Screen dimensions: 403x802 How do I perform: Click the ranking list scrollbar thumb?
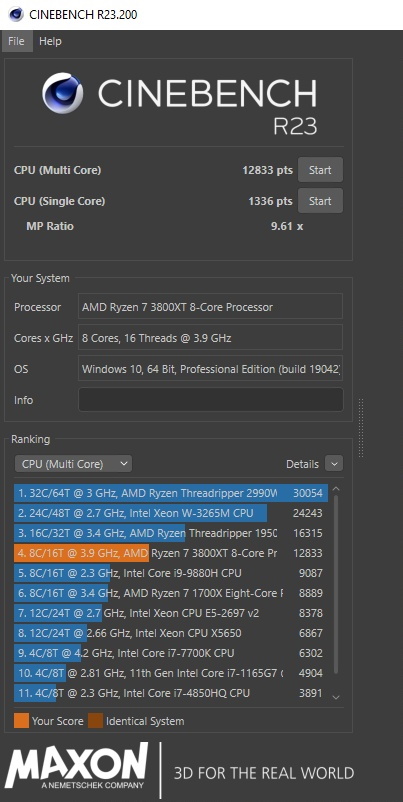click(336, 585)
